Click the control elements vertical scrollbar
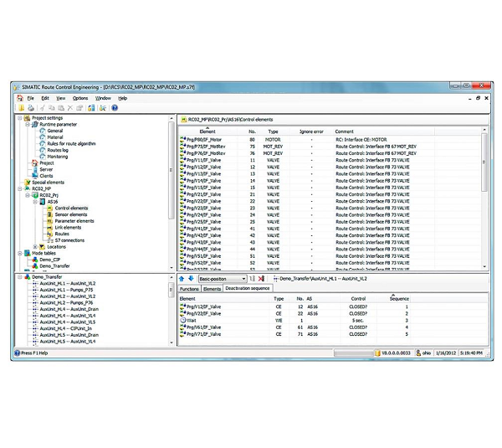The height and width of the screenshot is (448, 502). 484,162
